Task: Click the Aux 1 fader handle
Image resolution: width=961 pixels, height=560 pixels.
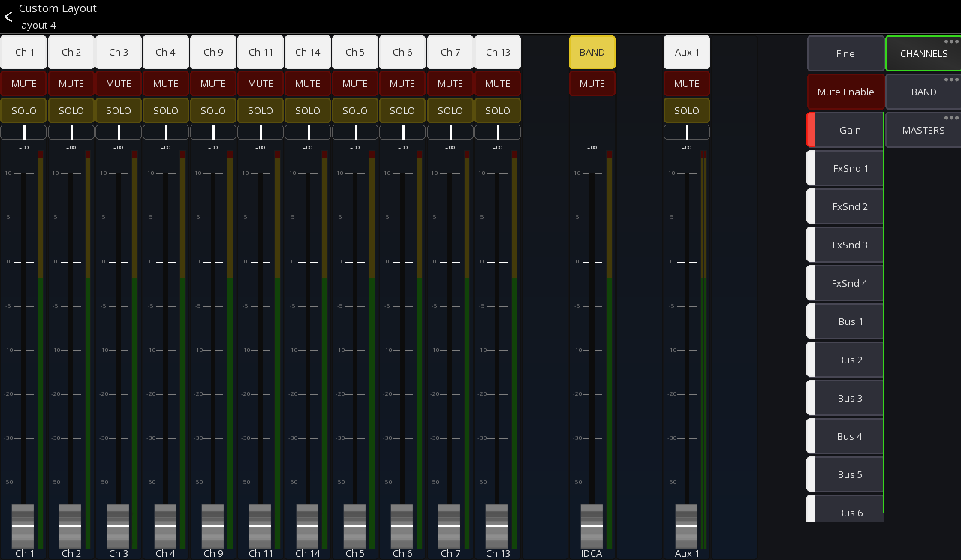Action: point(686,526)
